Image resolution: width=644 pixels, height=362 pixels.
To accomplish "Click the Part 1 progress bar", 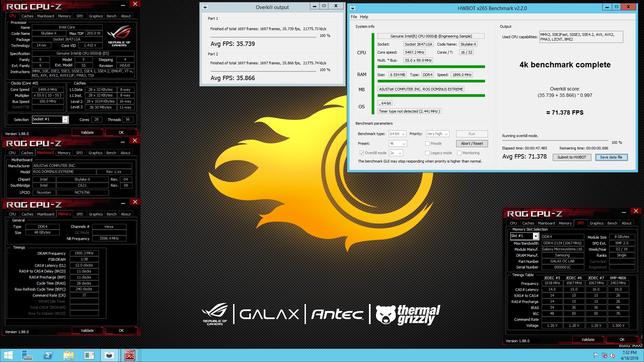I will [263, 37].
